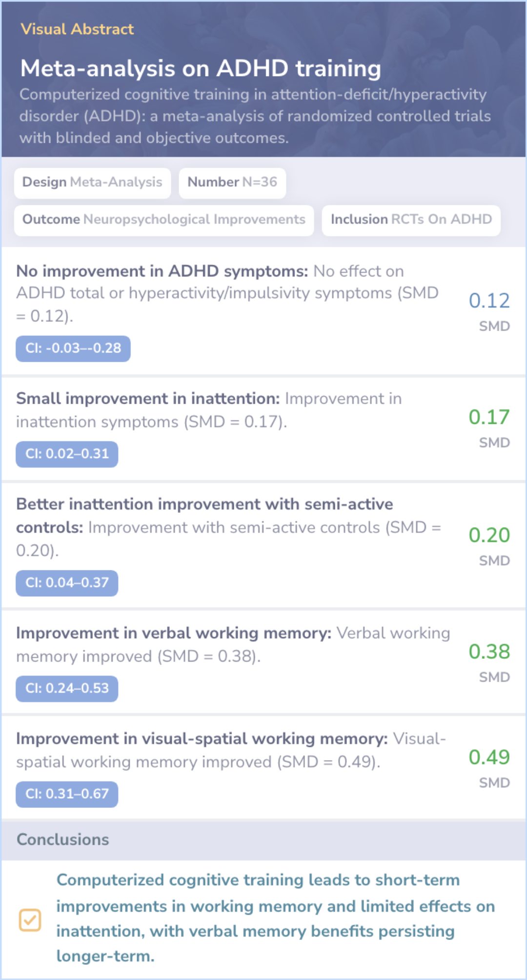Screen dimensions: 527x980
Task: Select the Improvement in verbal working memory heading
Action: (x=174, y=633)
